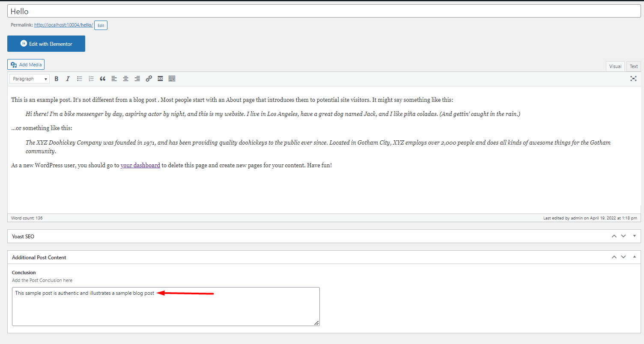Switch to the Text editing tab
The width and height of the screenshot is (644, 344).
[x=633, y=66]
